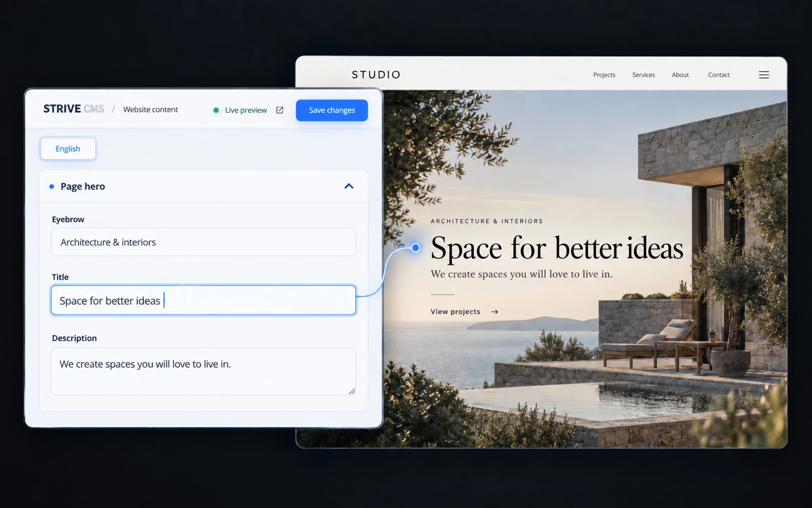Focus the Title input field
The height and width of the screenshot is (508, 812).
click(x=203, y=300)
